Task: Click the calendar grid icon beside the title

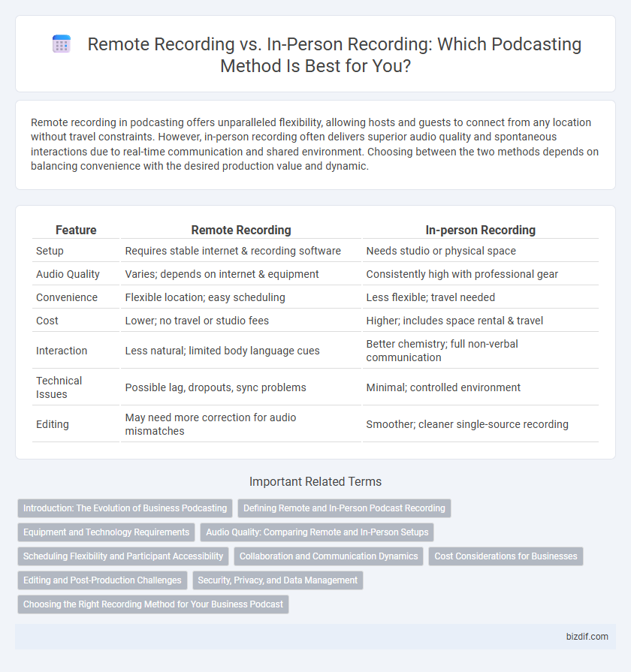Action: 62,44
